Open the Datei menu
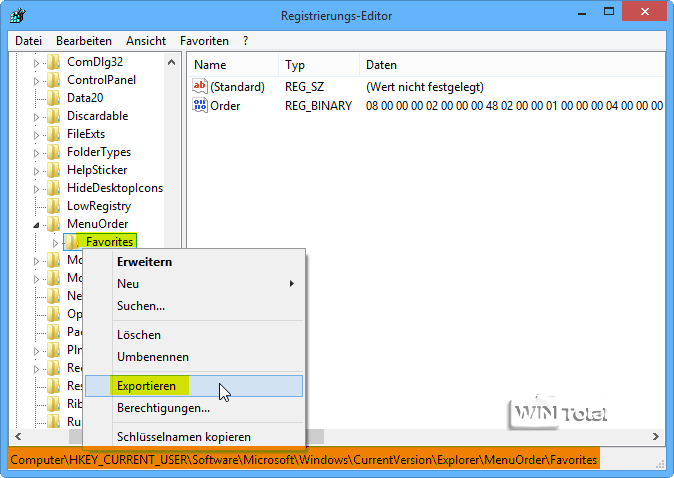The width and height of the screenshot is (674, 478). 28,41
